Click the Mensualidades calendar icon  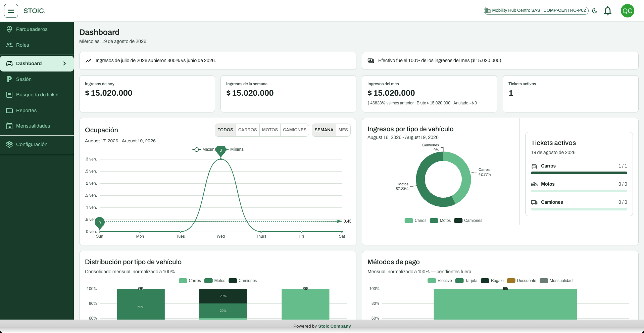[x=9, y=126]
